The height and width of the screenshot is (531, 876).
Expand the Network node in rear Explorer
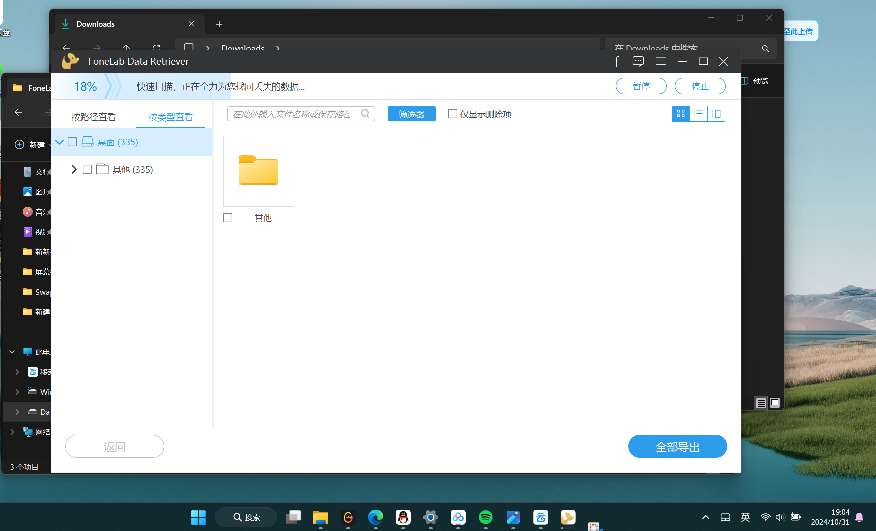pos(12,432)
